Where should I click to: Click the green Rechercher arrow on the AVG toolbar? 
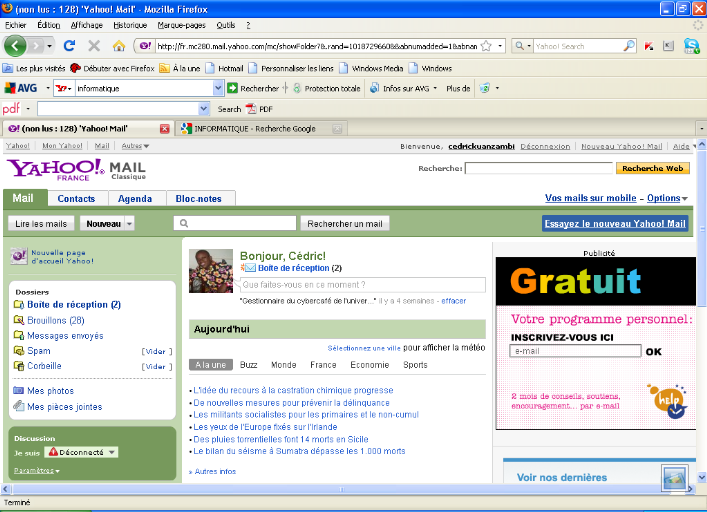[232, 88]
